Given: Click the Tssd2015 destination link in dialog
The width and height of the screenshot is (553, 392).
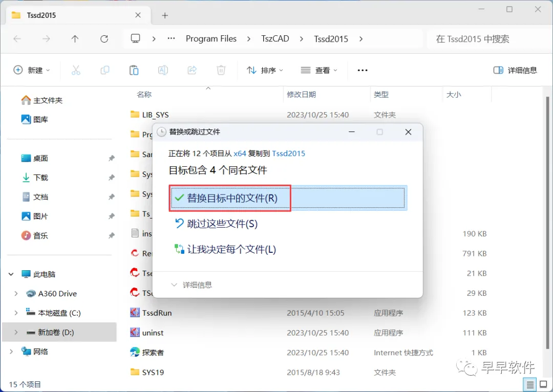Looking at the screenshot, I should pos(288,154).
